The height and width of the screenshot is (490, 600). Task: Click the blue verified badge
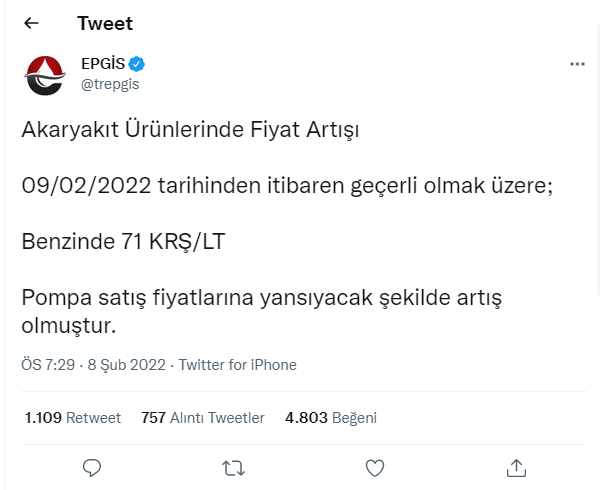[x=137, y=65]
